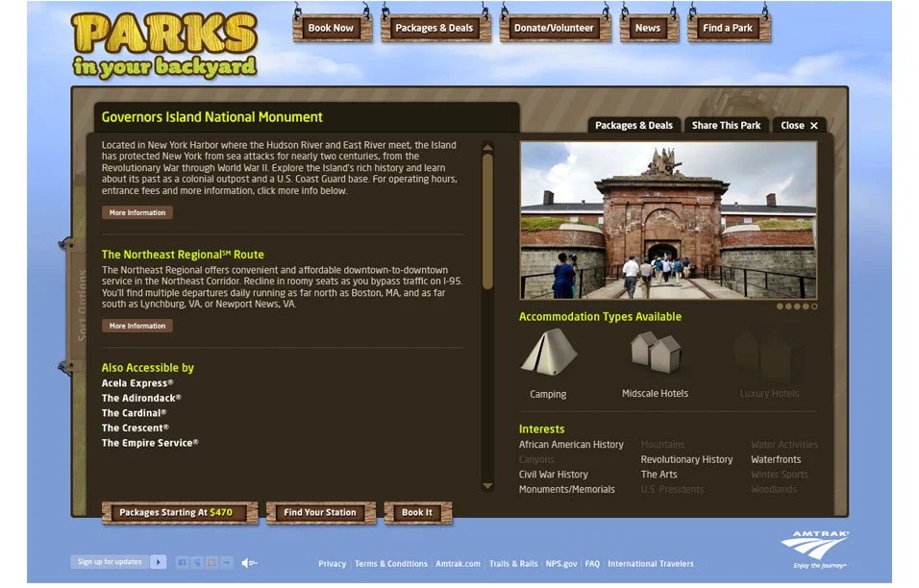This screenshot has height=588, width=919.
Task: Click the Find Your Station button
Action: pyautogui.click(x=321, y=512)
